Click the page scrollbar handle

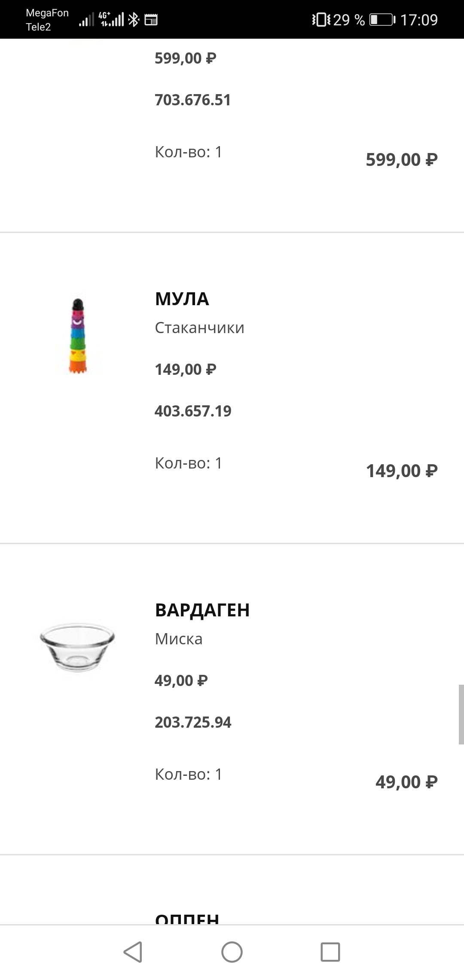coord(461,714)
